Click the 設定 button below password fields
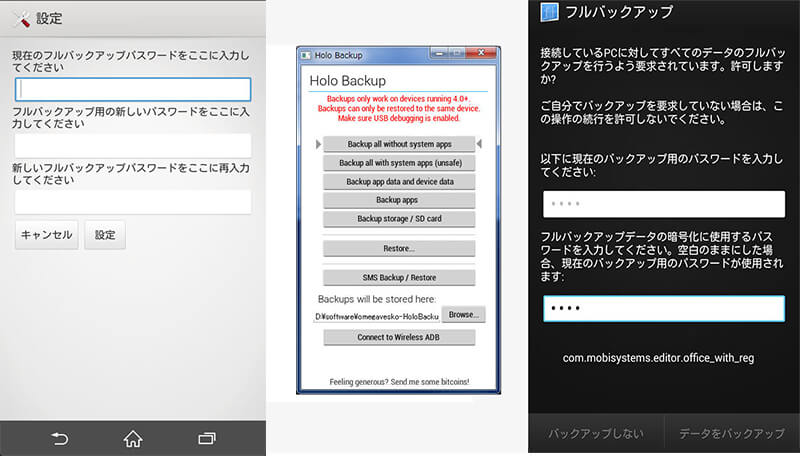 click(x=105, y=235)
